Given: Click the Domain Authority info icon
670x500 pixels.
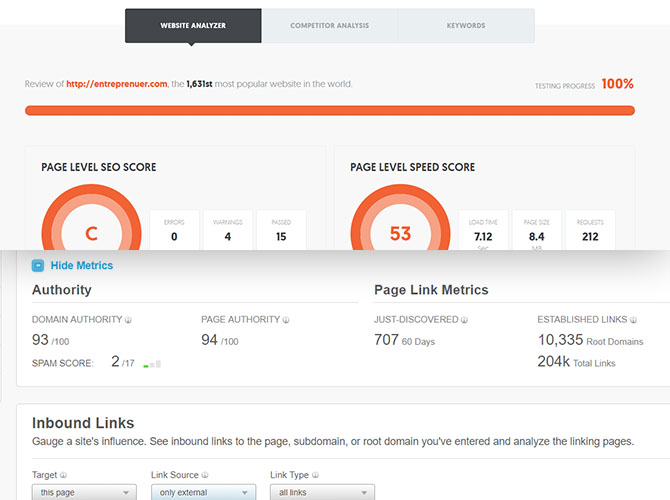Looking at the screenshot, I should click(128, 320).
